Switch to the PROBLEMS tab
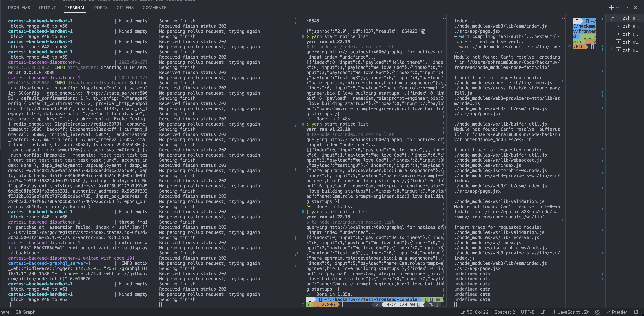The height and width of the screenshot is (316, 644). click(x=19, y=8)
